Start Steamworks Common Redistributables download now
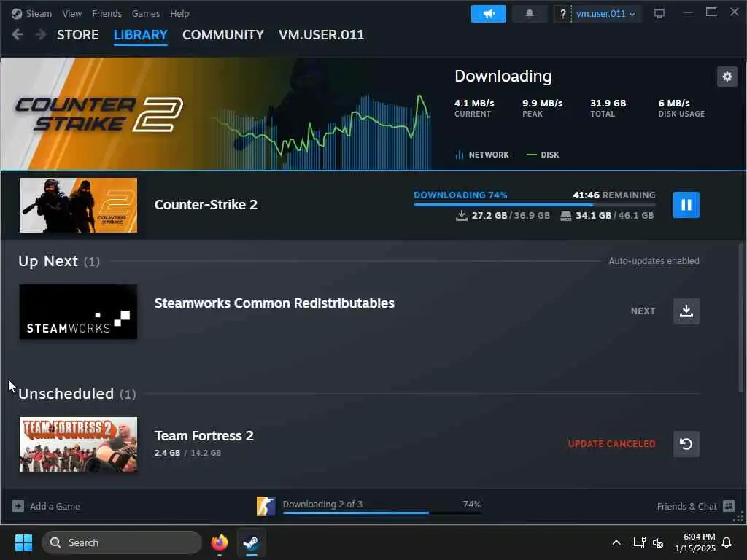Viewport: 747px width, 560px height. (686, 311)
